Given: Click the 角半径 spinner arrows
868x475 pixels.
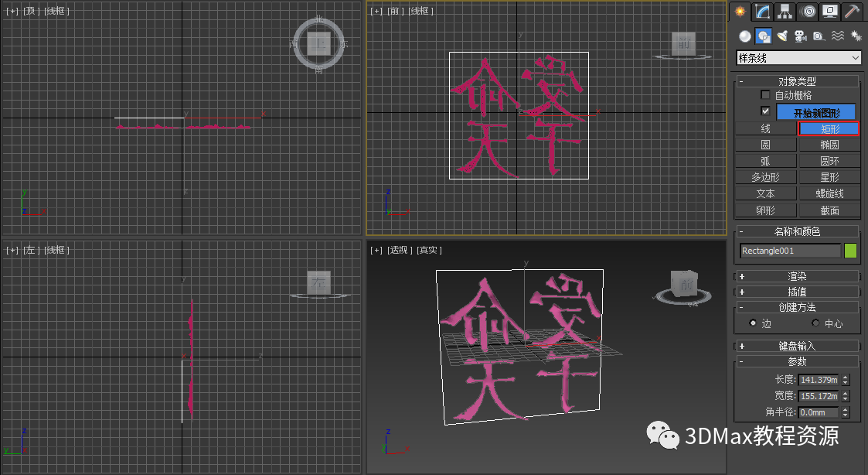Looking at the screenshot, I should click(846, 412).
